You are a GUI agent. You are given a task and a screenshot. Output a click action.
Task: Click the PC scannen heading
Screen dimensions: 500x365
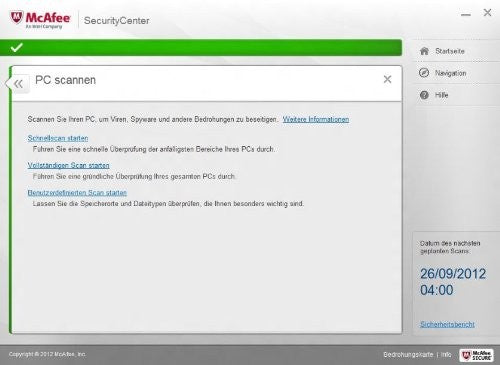[65, 80]
